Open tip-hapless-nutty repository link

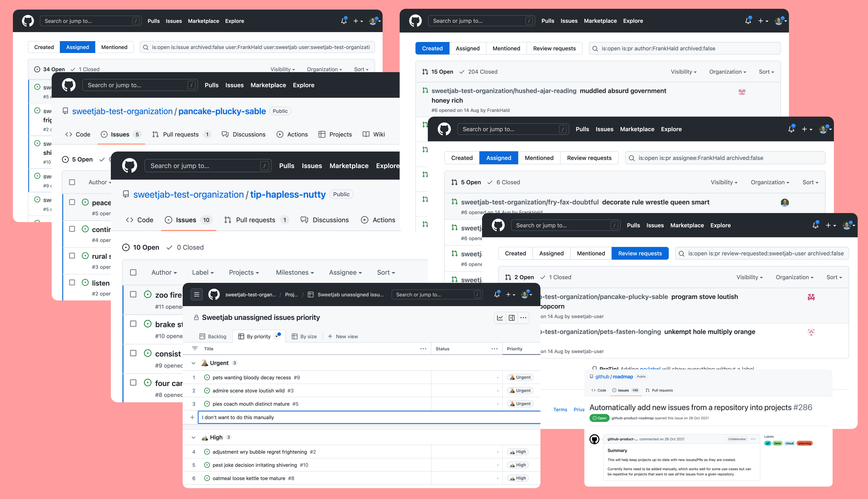point(288,195)
